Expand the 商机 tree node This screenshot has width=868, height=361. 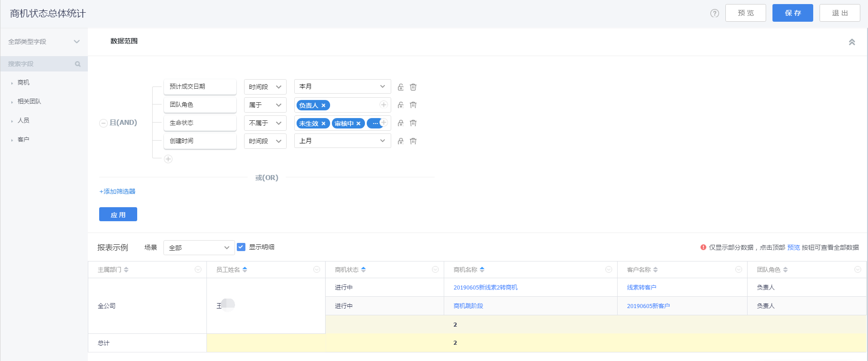coord(12,83)
